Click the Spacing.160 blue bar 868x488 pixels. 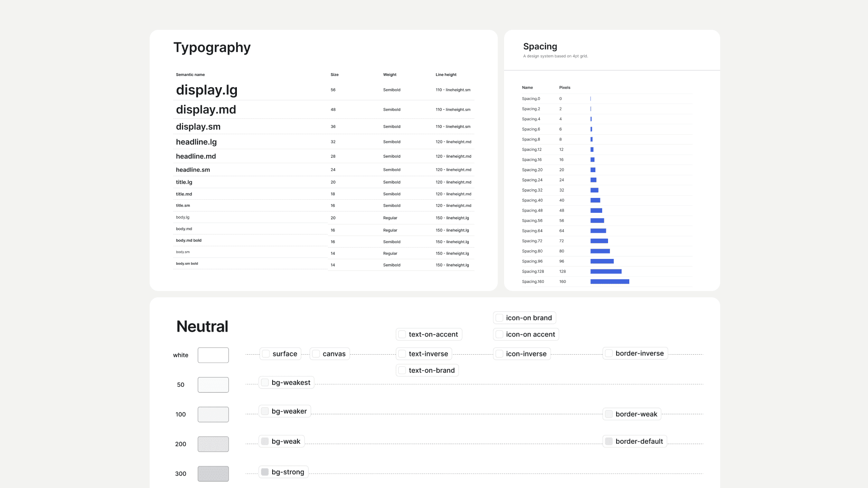pos(609,282)
